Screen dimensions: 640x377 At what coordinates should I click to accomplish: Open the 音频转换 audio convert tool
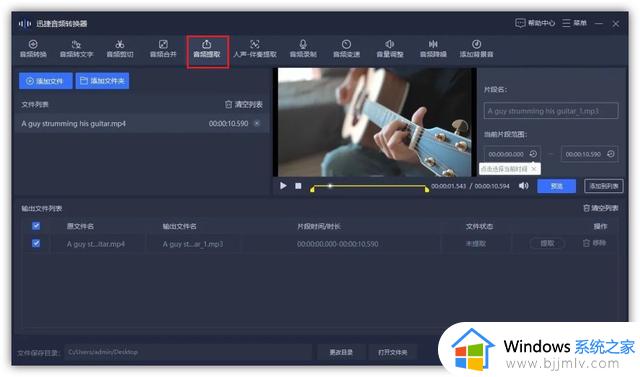pyautogui.click(x=33, y=49)
